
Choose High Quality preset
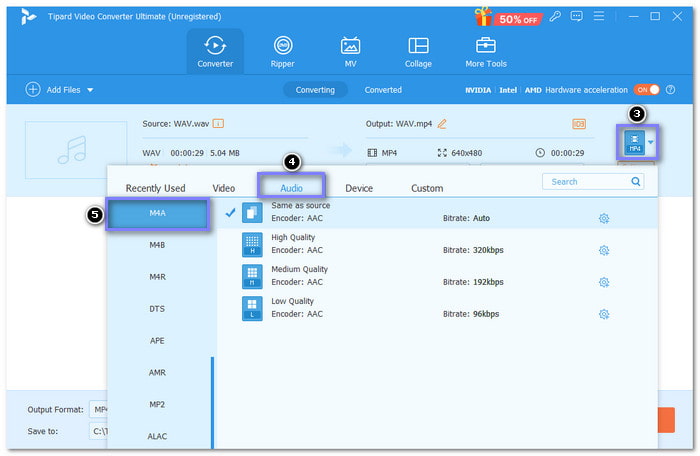438,244
